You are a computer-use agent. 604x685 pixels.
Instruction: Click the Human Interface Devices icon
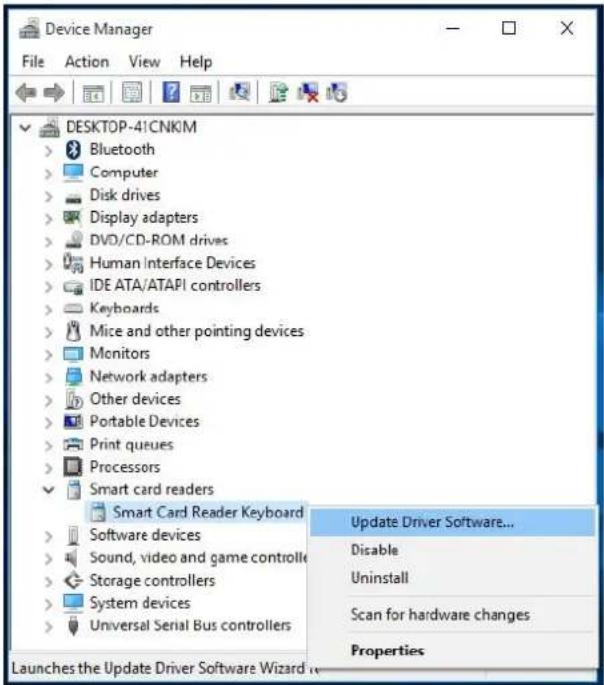click(73, 263)
